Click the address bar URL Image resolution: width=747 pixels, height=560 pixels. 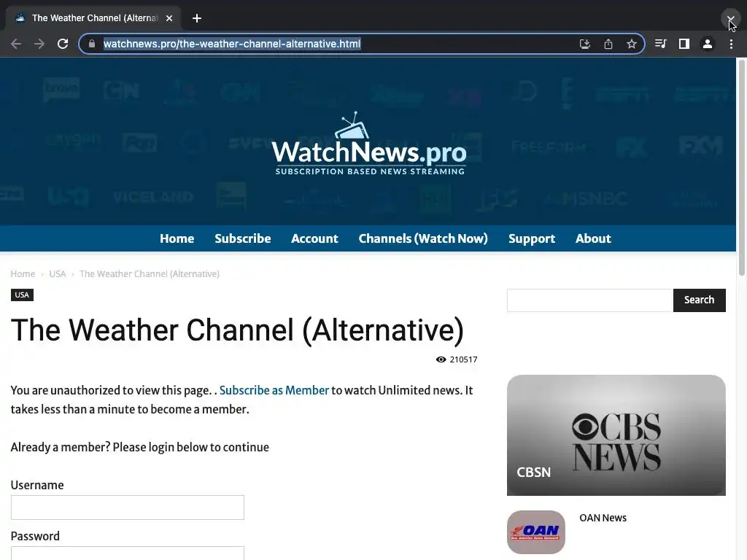coord(232,44)
